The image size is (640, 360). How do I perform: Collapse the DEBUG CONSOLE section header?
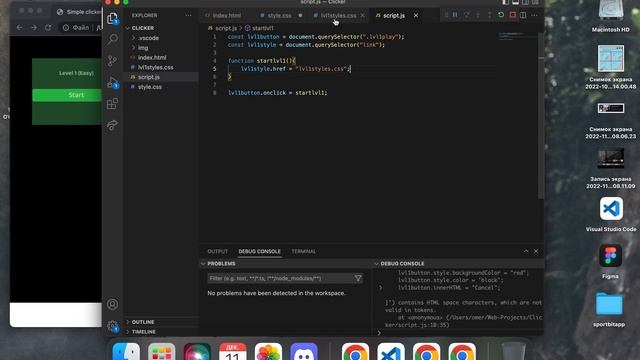pyautogui.click(x=402, y=264)
